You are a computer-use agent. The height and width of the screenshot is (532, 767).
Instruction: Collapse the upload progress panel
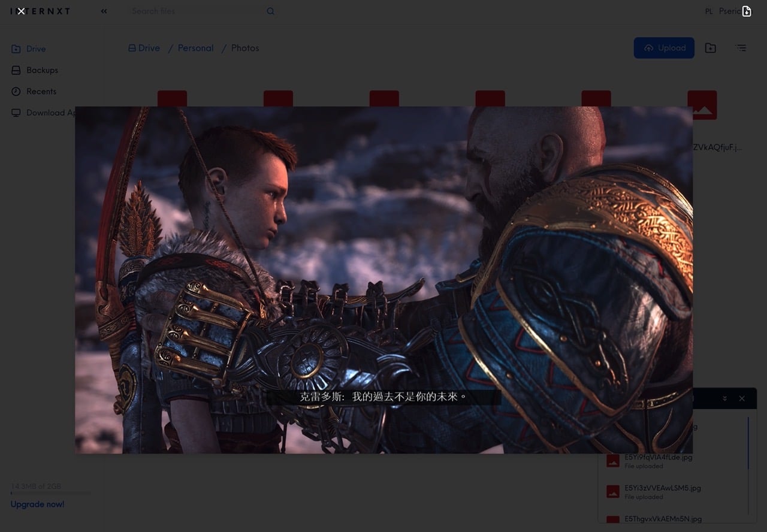pos(724,398)
